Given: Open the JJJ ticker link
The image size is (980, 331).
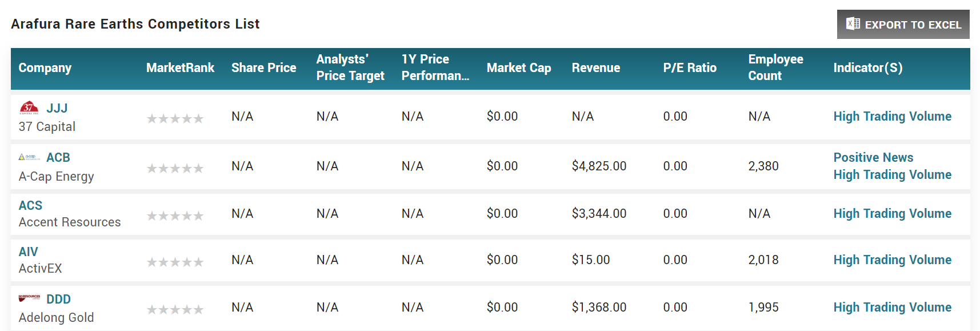Looking at the screenshot, I should (57, 108).
